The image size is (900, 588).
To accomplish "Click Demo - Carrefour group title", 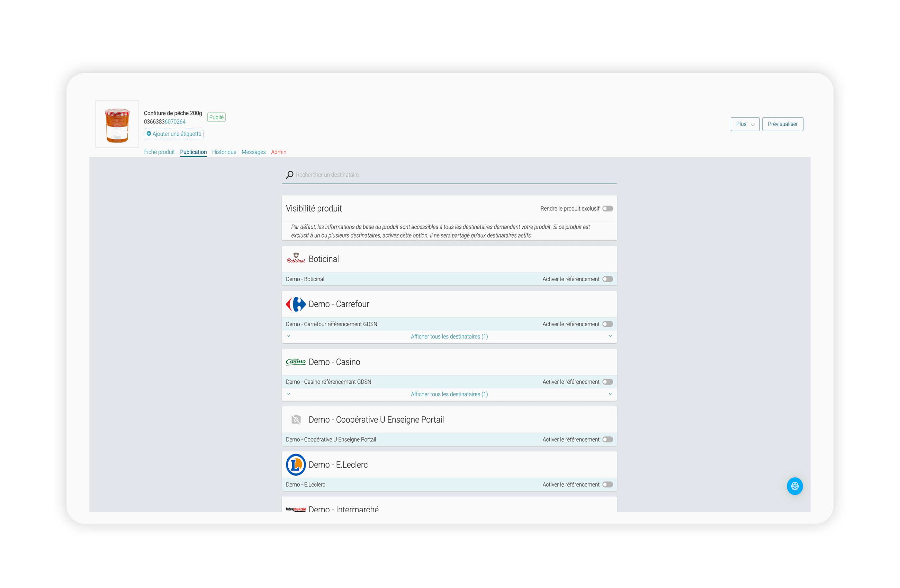I will (x=339, y=304).
